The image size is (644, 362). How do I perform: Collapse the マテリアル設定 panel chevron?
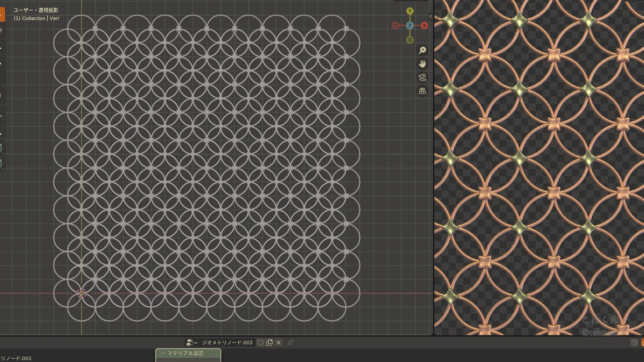[x=163, y=353]
